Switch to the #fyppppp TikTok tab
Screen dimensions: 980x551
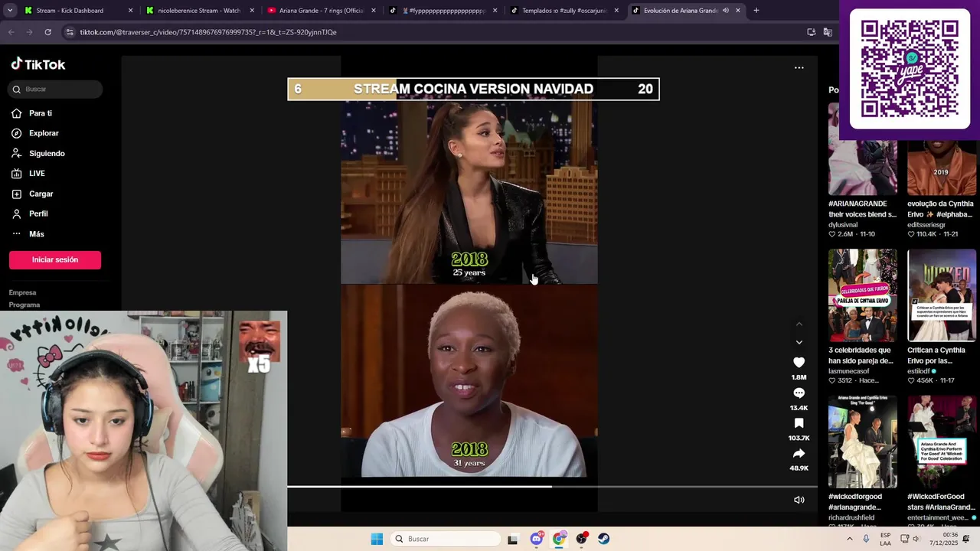(442, 11)
